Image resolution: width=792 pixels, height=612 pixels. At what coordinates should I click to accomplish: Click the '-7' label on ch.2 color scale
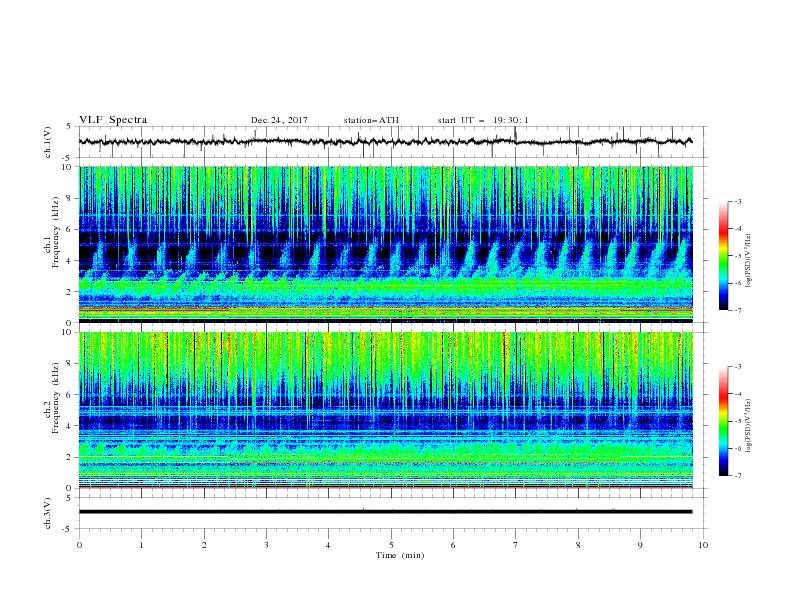(738, 475)
